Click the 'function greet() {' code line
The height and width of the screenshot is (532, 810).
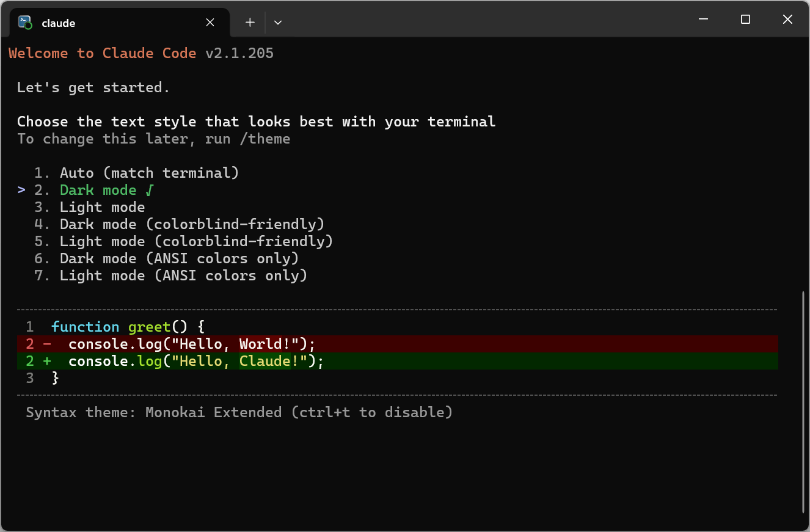click(128, 327)
